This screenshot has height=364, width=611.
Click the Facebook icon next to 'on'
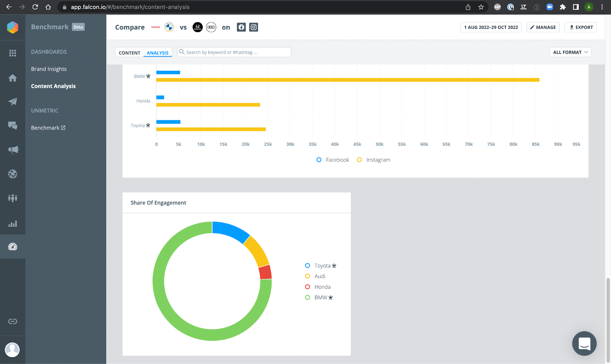tap(241, 27)
